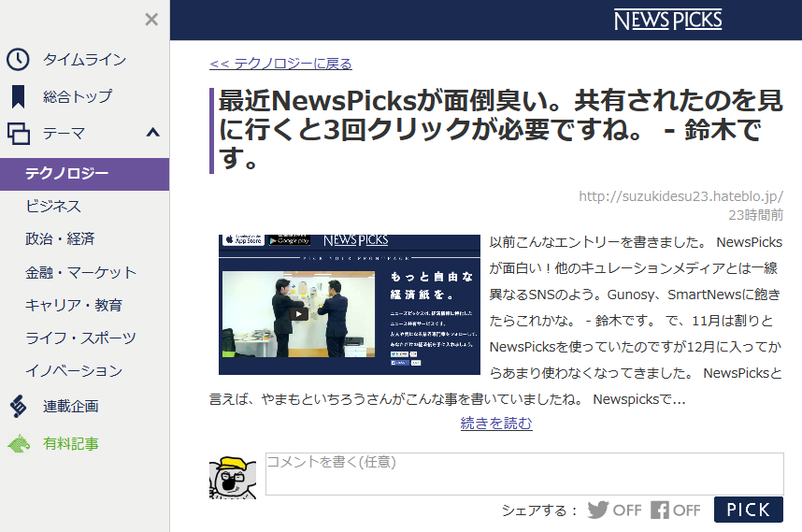Open the article headline 最近NewsPicksが面倒臭い
The width and height of the screenshot is (802, 532).
[500, 129]
